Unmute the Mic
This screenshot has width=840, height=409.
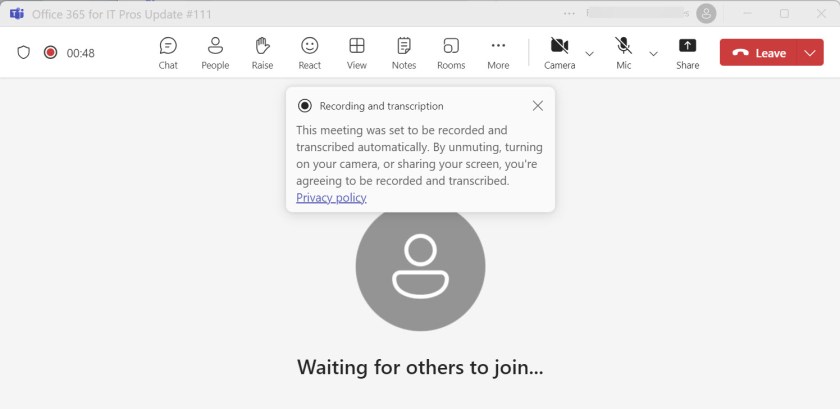coord(624,53)
